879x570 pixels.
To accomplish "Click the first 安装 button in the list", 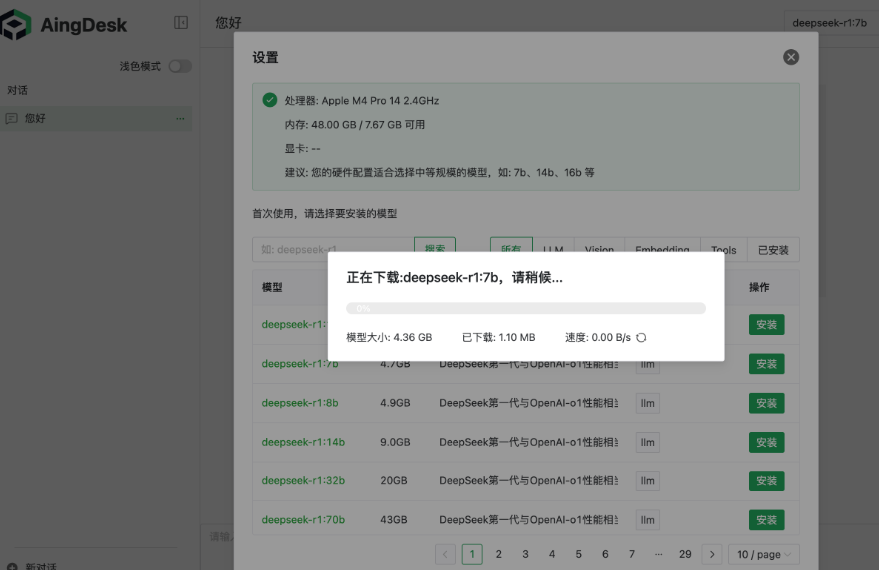I will coord(766,325).
